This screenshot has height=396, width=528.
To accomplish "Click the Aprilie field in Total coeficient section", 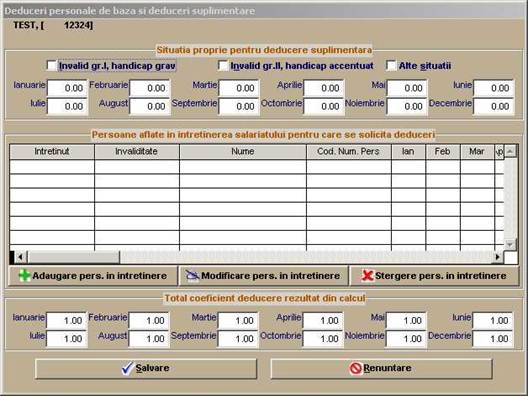I will pos(323,321).
